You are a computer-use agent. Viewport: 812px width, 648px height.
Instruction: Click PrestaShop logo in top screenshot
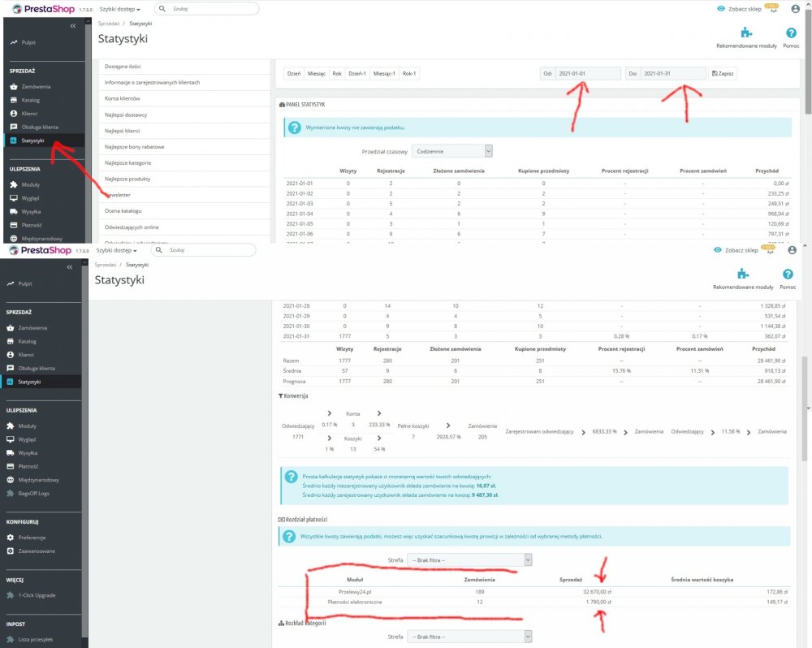[44, 9]
